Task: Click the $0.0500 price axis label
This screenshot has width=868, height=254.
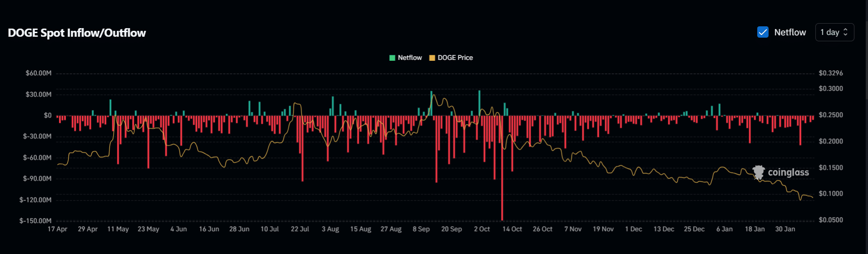Action: point(831,220)
